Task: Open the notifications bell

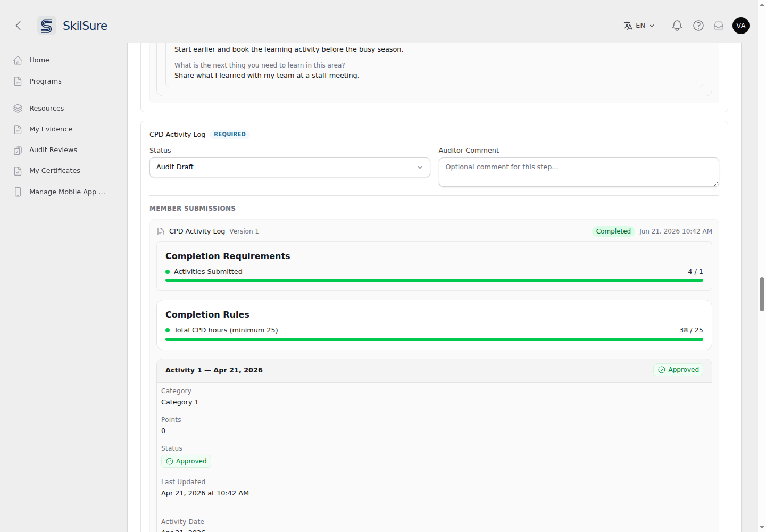Action: [x=677, y=26]
